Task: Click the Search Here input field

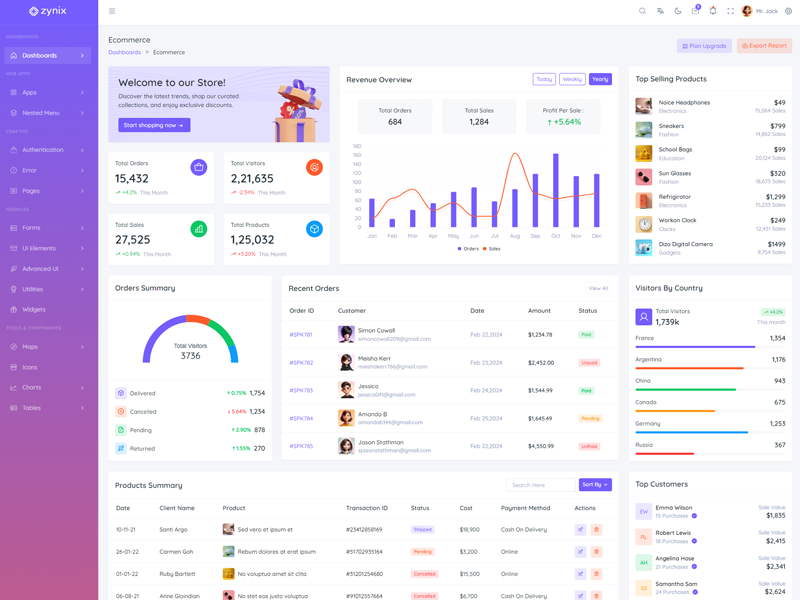Action: pyautogui.click(x=540, y=485)
